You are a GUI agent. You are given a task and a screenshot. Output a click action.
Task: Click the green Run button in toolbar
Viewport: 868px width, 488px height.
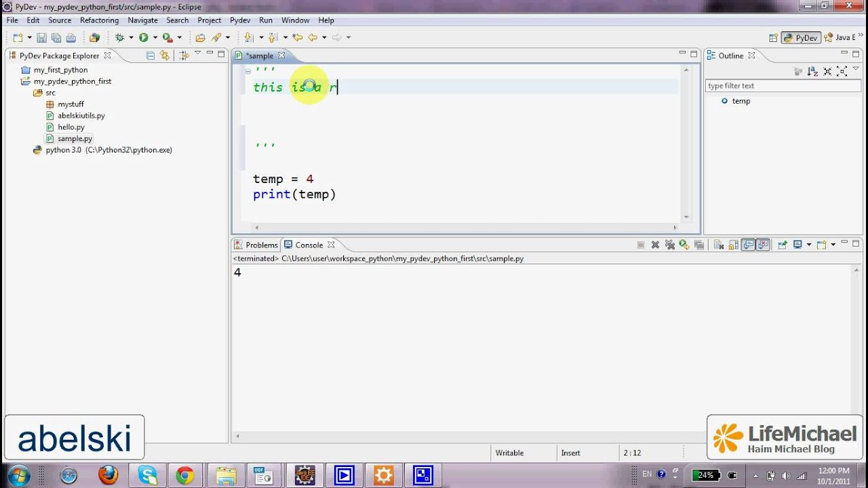pyautogui.click(x=144, y=38)
